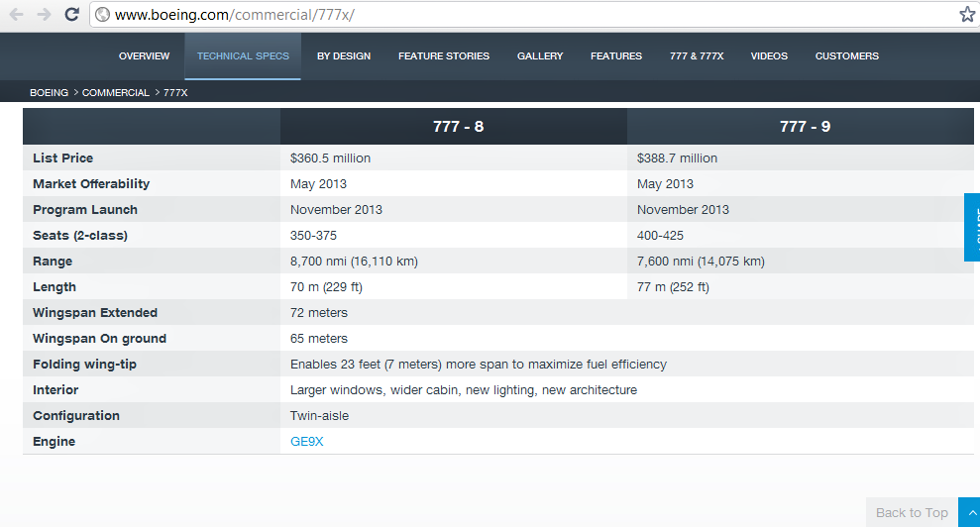Image resolution: width=980 pixels, height=527 pixels.
Task: Click the 400-425 seats cell
Action: click(660, 235)
